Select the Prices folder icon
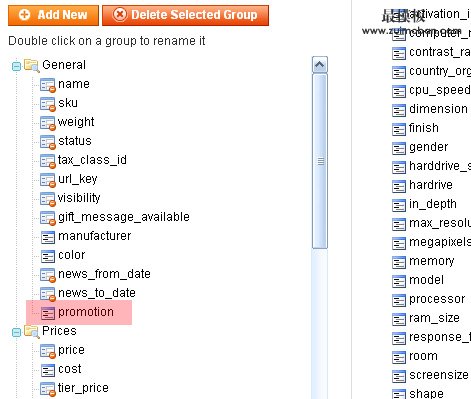The height and width of the screenshot is (399, 471). point(32,331)
